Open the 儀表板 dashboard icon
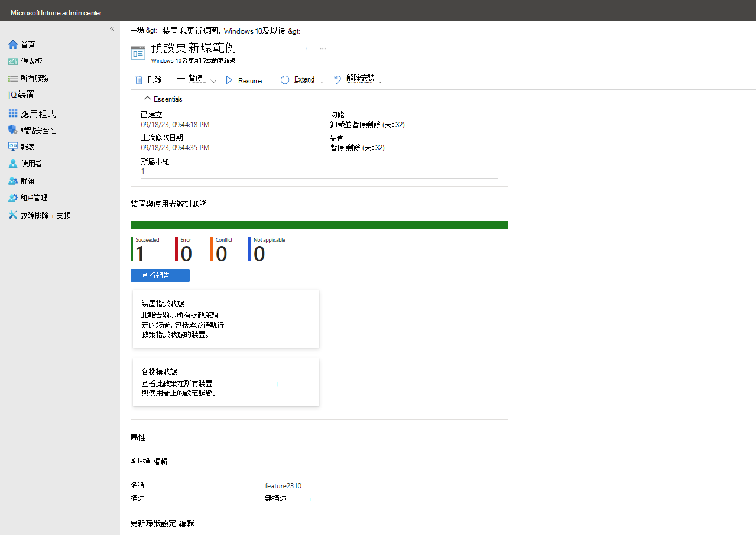The image size is (756, 535). pos(13,61)
